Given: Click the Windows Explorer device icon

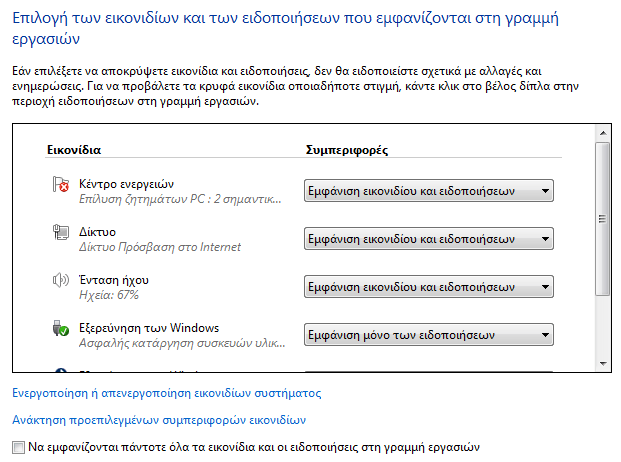Looking at the screenshot, I should [x=59, y=330].
